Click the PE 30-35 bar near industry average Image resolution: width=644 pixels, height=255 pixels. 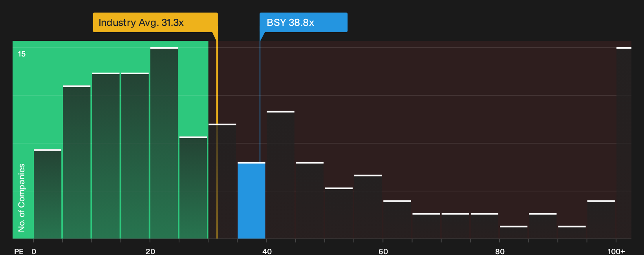tap(222, 181)
